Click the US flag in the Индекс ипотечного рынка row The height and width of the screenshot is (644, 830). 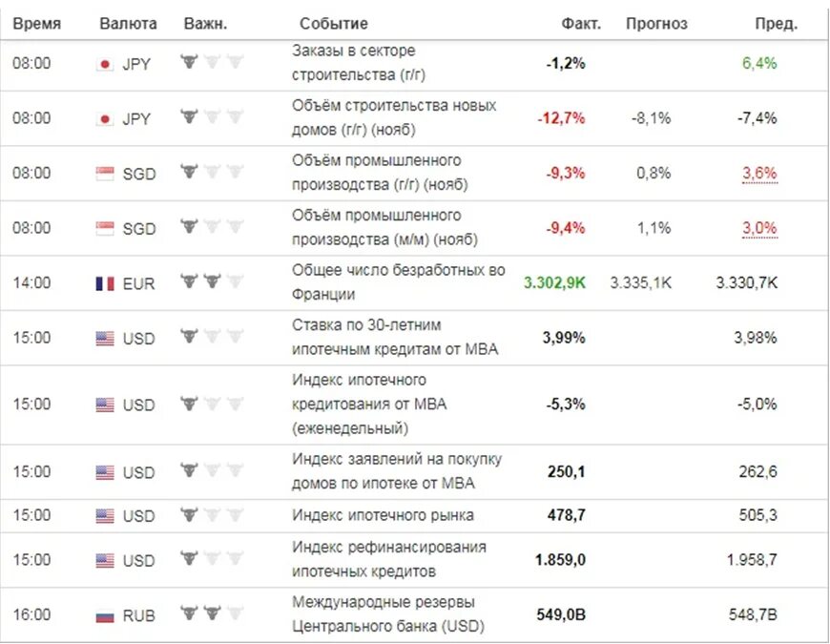click(105, 516)
